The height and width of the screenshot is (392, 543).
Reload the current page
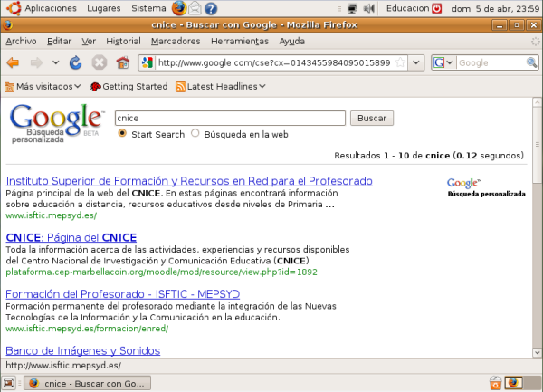76,62
